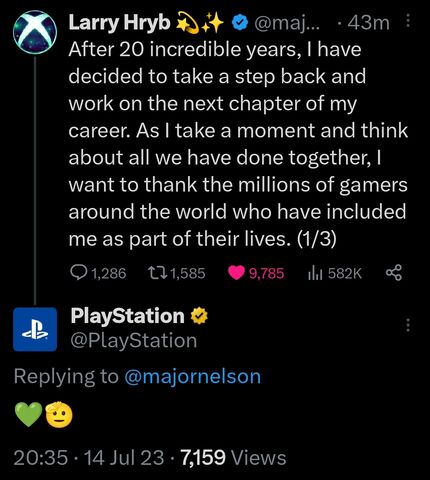Click the 43m timestamp
The image size is (430, 480).
tap(368, 23)
